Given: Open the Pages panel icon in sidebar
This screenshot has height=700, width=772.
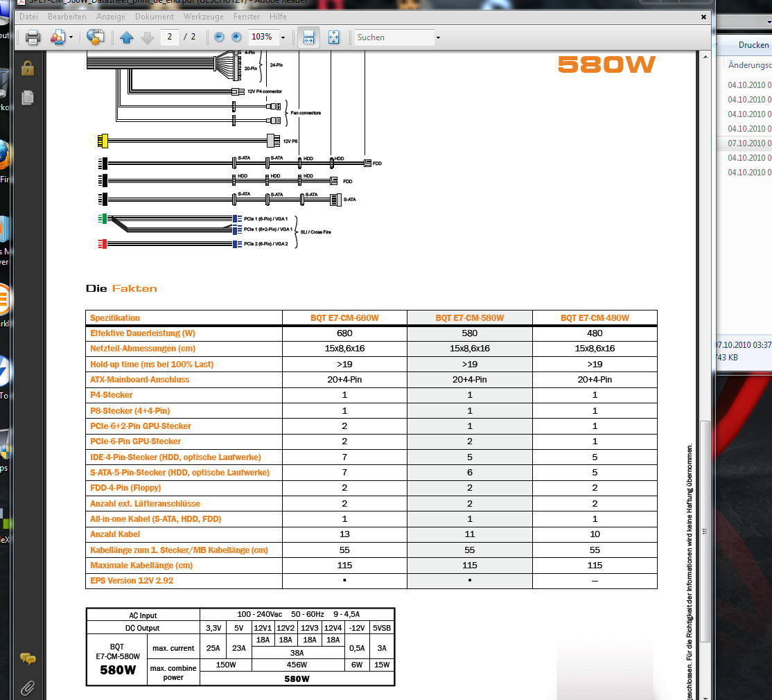Looking at the screenshot, I should (28, 98).
